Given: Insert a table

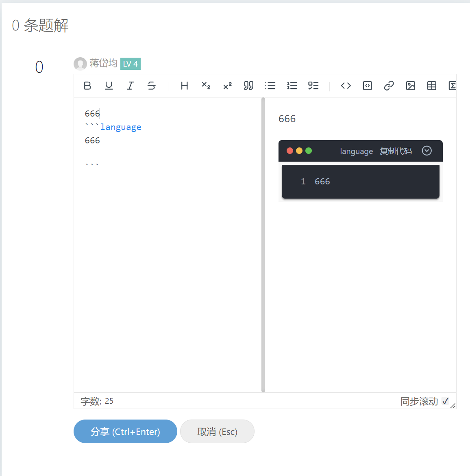Looking at the screenshot, I should pyautogui.click(x=431, y=86).
